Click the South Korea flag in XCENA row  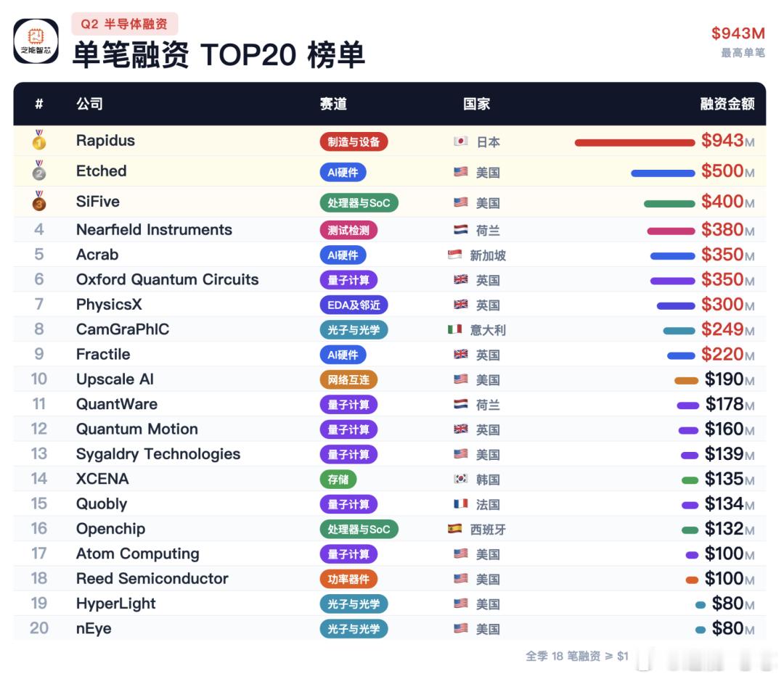460,480
